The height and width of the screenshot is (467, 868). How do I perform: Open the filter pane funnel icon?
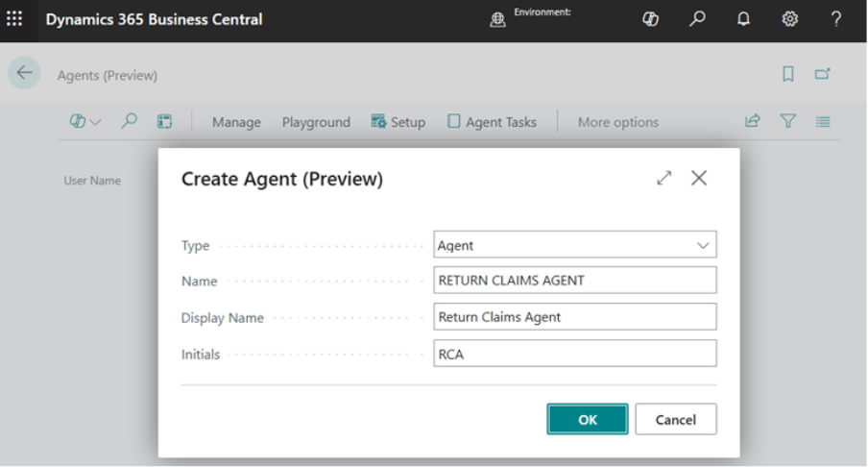[788, 121]
